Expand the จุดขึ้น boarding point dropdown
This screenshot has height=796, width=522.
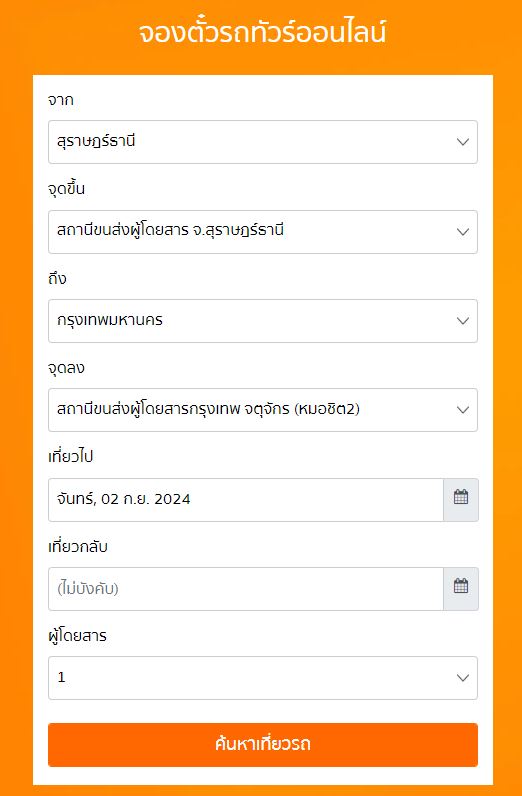coord(263,231)
